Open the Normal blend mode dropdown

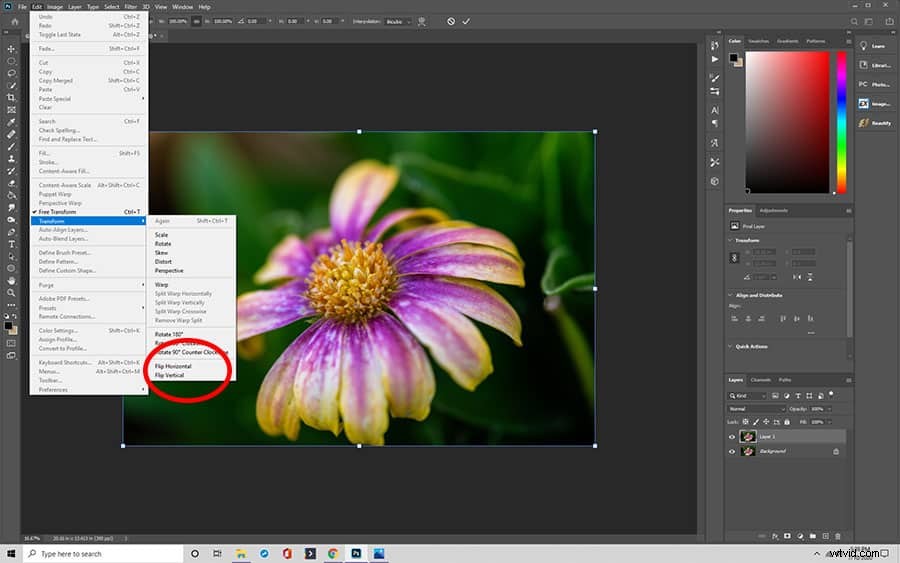[x=756, y=409]
